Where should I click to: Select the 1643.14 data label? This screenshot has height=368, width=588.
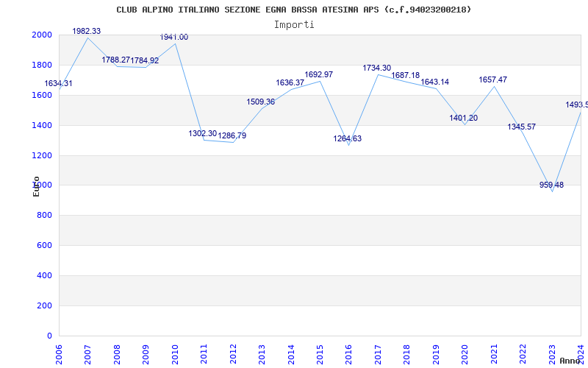click(x=434, y=82)
